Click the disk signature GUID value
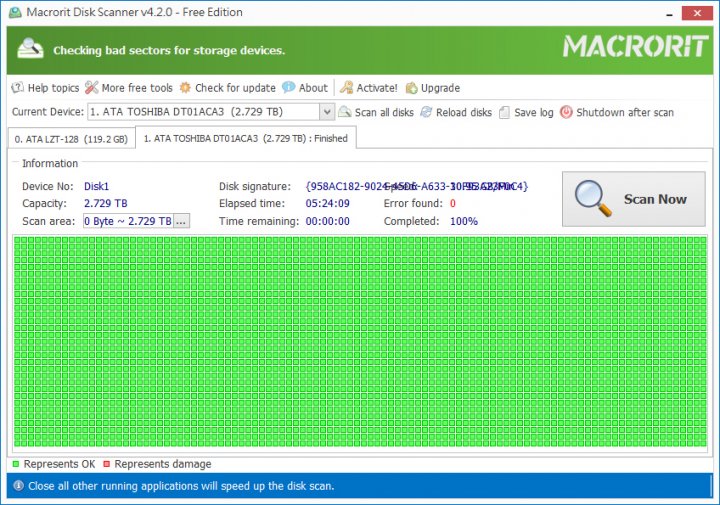Image resolution: width=720 pixels, height=505 pixels. (417, 186)
